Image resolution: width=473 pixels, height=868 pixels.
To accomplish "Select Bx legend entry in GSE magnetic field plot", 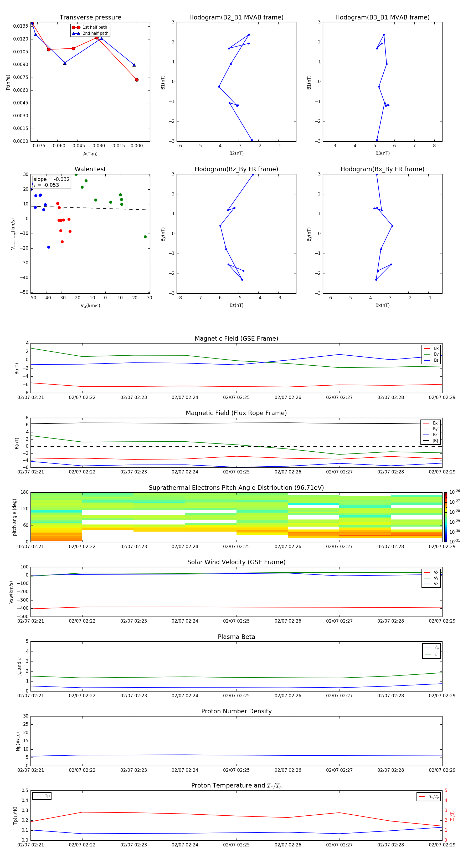I will pyautogui.click(x=431, y=349).
